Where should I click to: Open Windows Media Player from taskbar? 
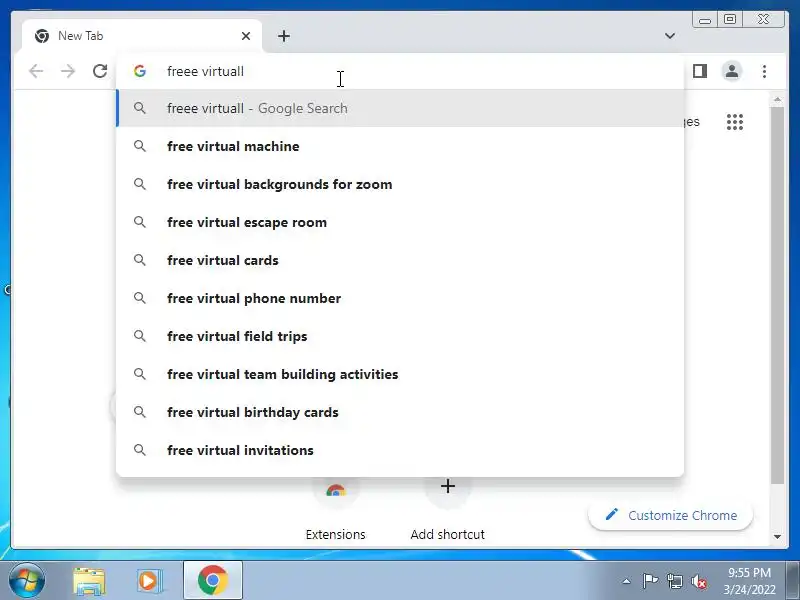pyautogui.click(x=149, y=581)
